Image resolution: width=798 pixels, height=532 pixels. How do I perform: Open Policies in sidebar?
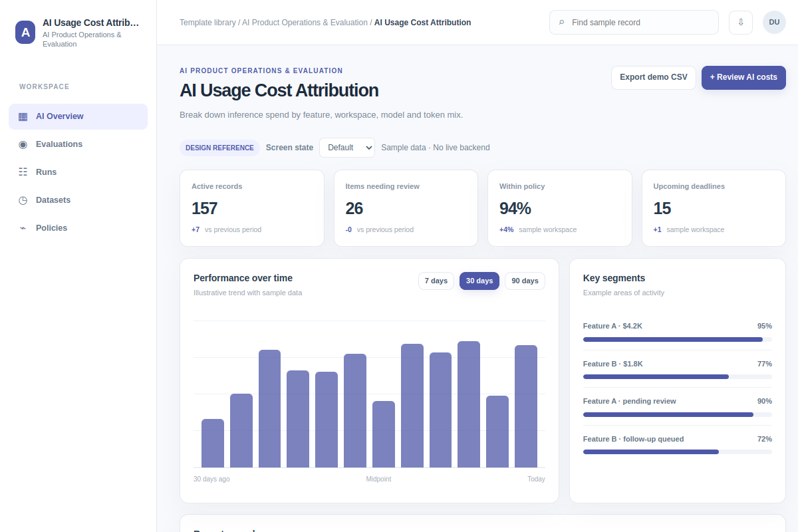tap(78, 228)
